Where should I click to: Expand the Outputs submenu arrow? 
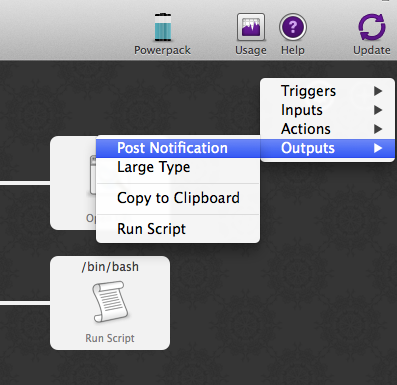378,148
